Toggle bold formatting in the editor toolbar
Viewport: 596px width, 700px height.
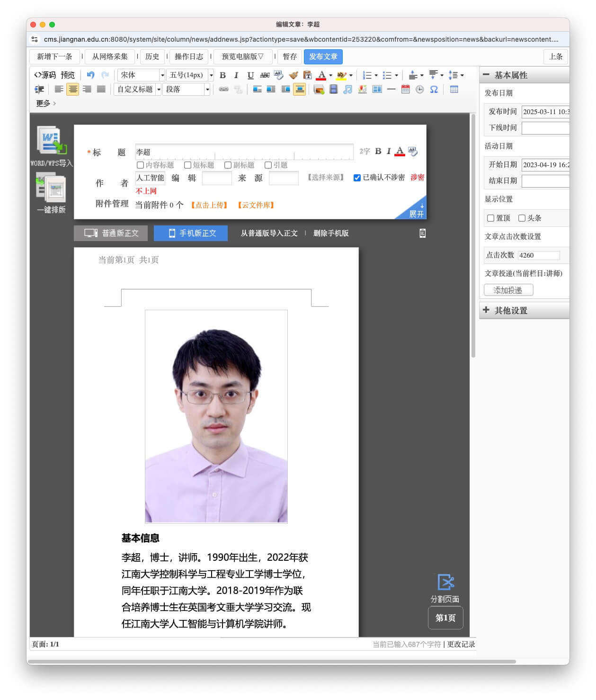(x=222, y=75)
